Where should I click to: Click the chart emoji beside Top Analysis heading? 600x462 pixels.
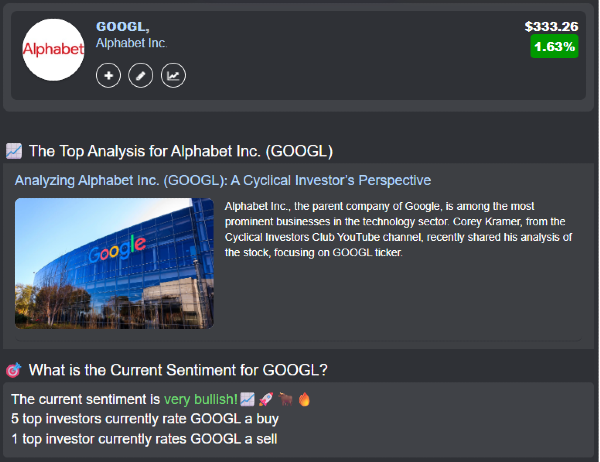[14, 151]
